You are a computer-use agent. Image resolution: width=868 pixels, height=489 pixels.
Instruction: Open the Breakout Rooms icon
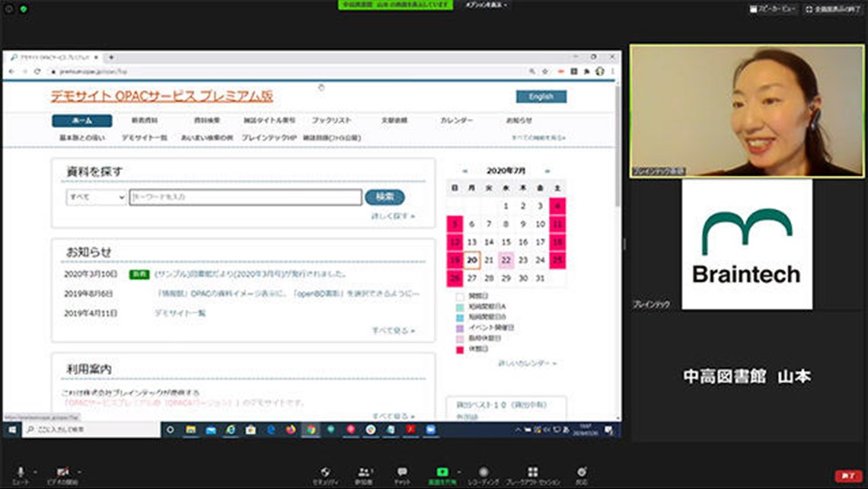pyautogui.click(x=533, y=472)
